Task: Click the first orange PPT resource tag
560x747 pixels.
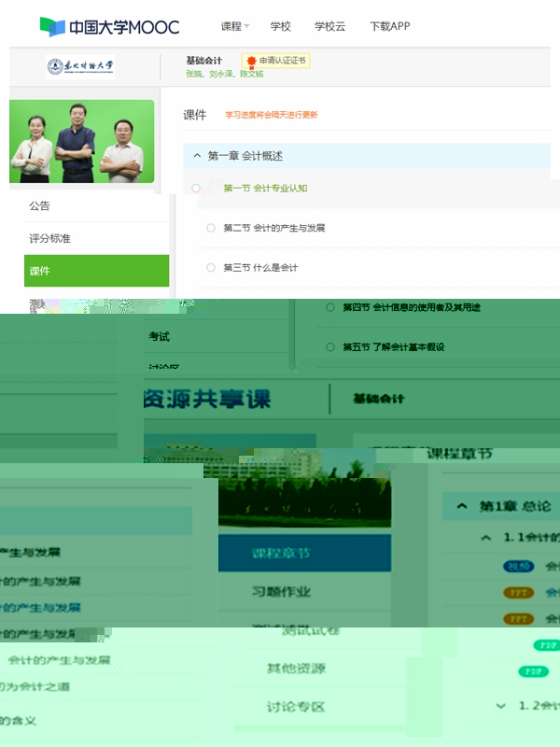Action: click(518, 592)
